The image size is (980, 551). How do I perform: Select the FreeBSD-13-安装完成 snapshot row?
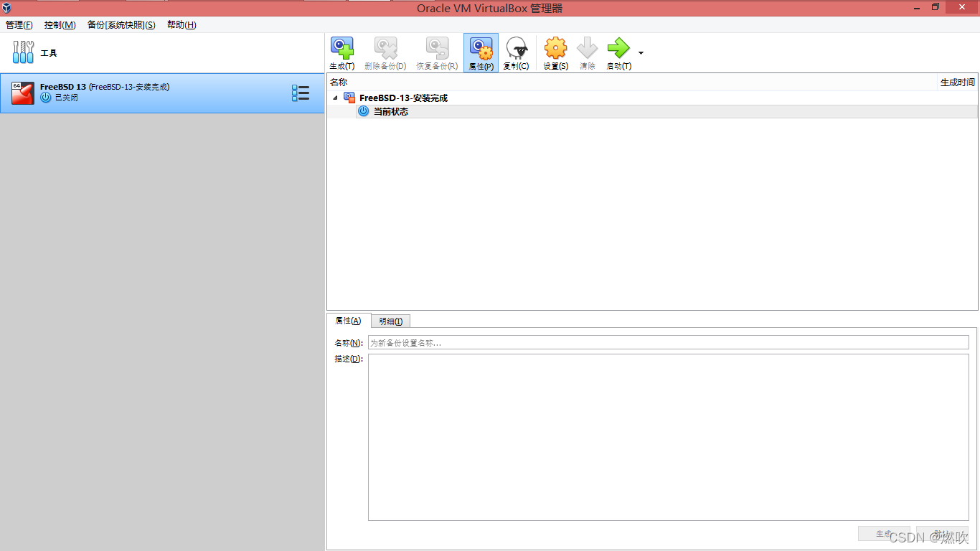tap(652, 98)
